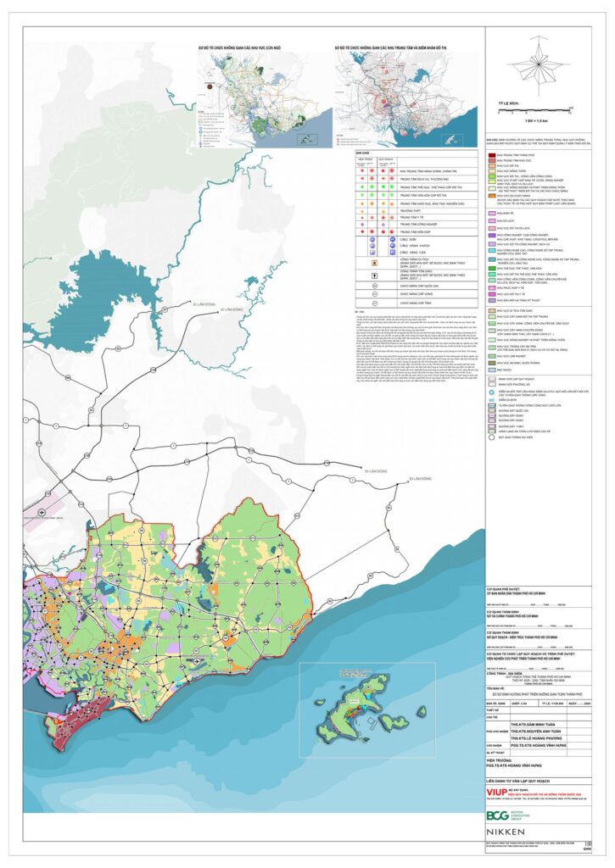
Task: Click the TRUNG TÂM Y TẾ legend row text
Action: [x=412, y=218]
